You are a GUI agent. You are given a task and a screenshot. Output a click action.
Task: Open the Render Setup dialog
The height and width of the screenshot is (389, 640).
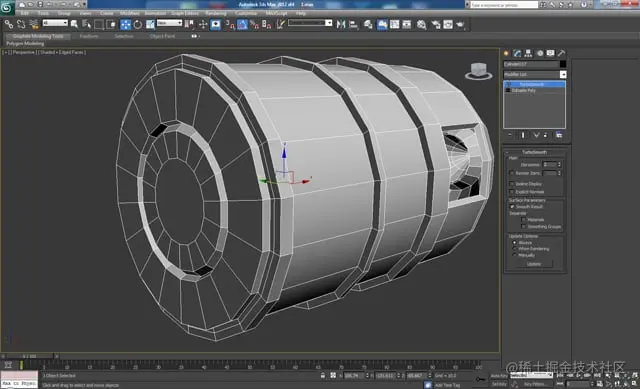click(436, 24)
